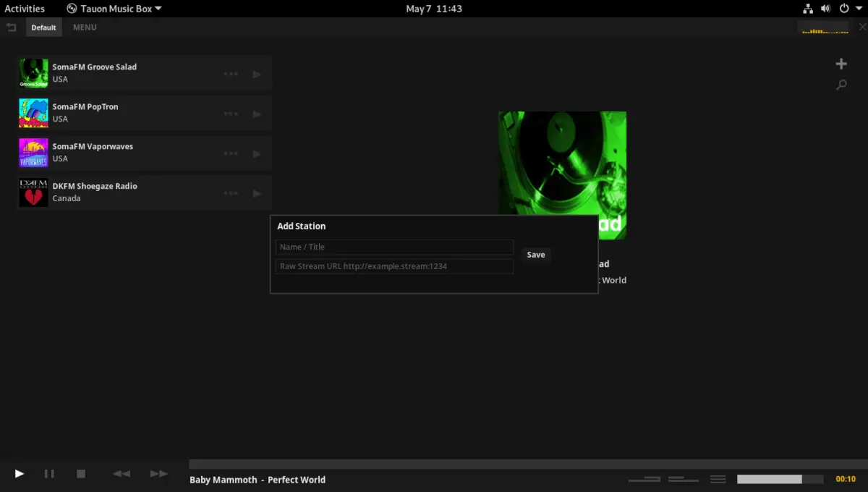Select the DKFM Shoegaze Radio title text

coord(94,186)
